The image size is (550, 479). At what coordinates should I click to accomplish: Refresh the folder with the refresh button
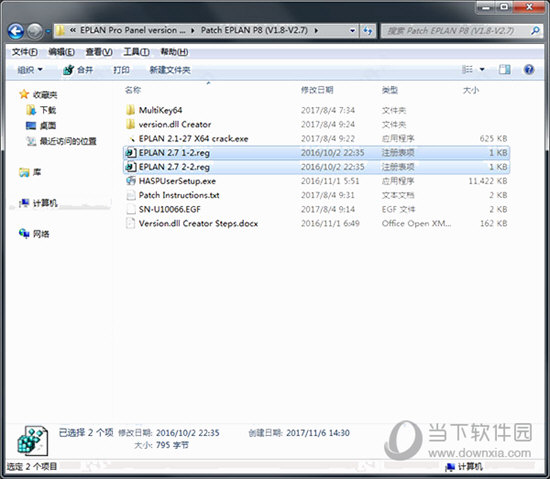(x=367, y=31)
